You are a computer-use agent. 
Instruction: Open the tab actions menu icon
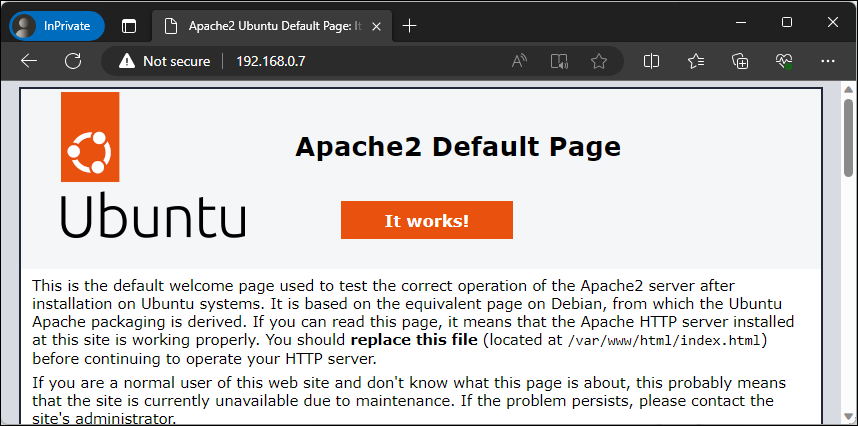click(x=129, y=26)
